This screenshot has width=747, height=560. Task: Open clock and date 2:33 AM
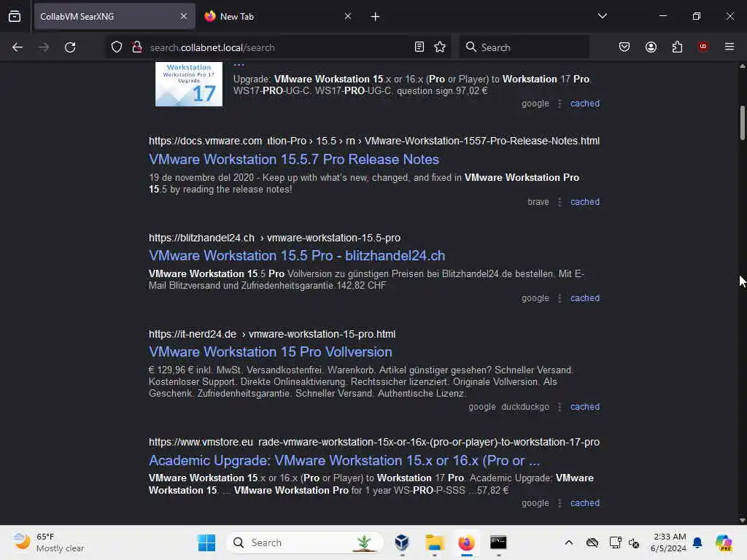pos(668,542)
